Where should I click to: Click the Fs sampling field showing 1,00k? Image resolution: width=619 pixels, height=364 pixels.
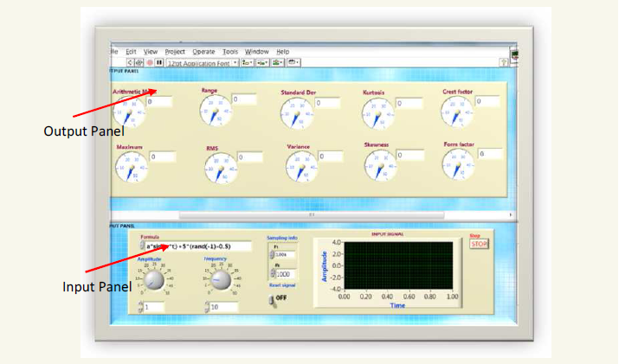coord(285,255)
